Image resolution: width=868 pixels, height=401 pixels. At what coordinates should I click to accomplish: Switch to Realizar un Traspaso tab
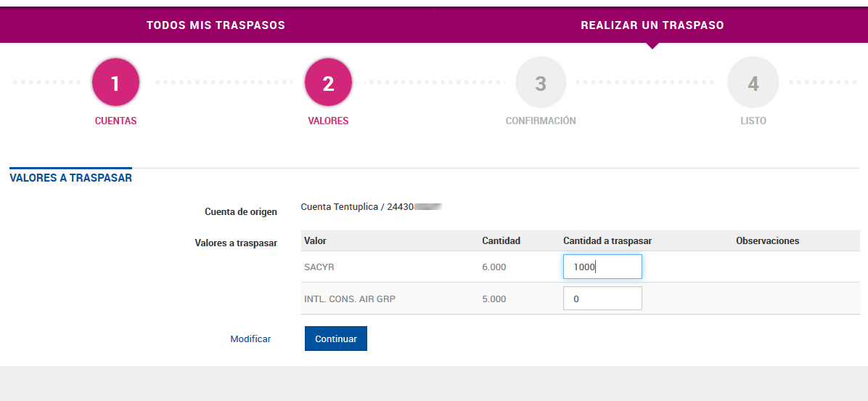coord(652,25)
